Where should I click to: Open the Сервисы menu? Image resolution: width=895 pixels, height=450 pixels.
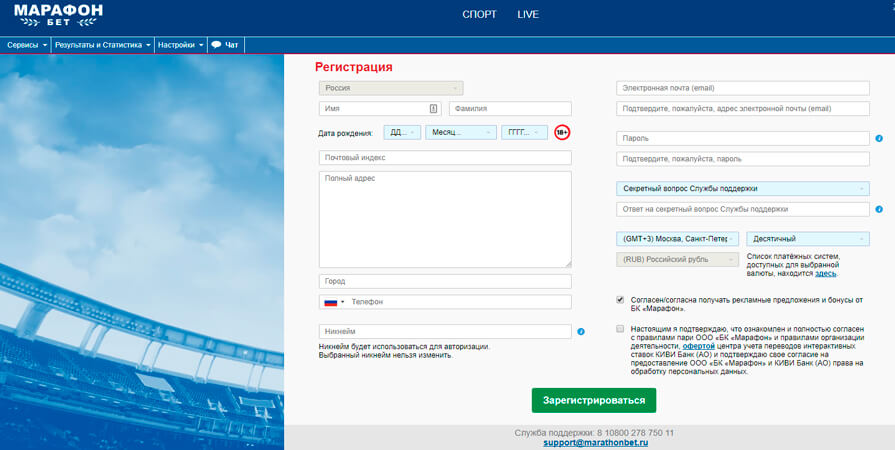tap(27, 45)
